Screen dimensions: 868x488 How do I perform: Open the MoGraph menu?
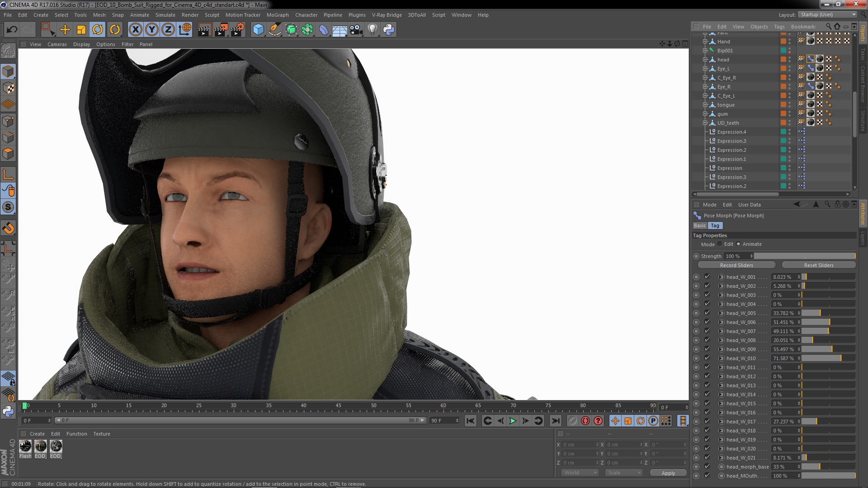(x=278, y=15)
